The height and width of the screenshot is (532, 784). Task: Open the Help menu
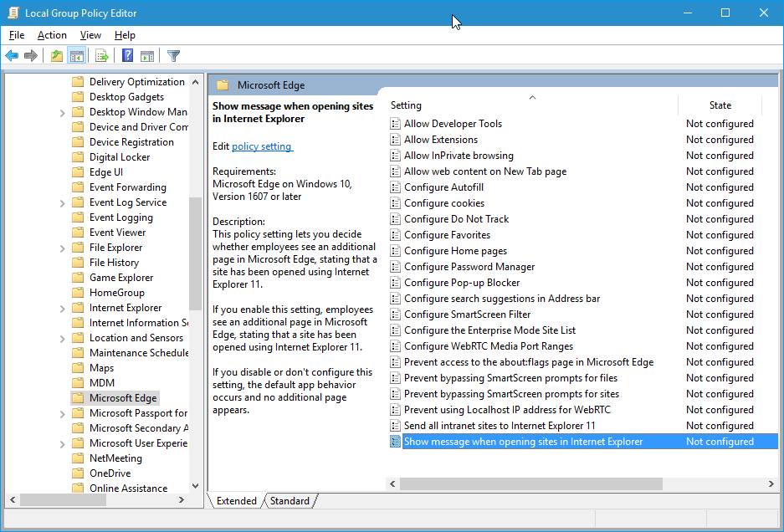(x=125, y=35)
